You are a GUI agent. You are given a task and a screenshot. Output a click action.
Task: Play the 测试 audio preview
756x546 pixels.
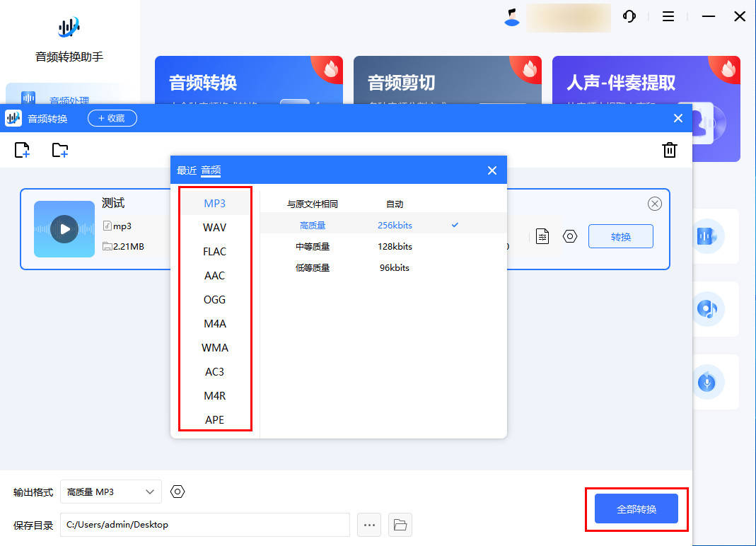[64, 229]
